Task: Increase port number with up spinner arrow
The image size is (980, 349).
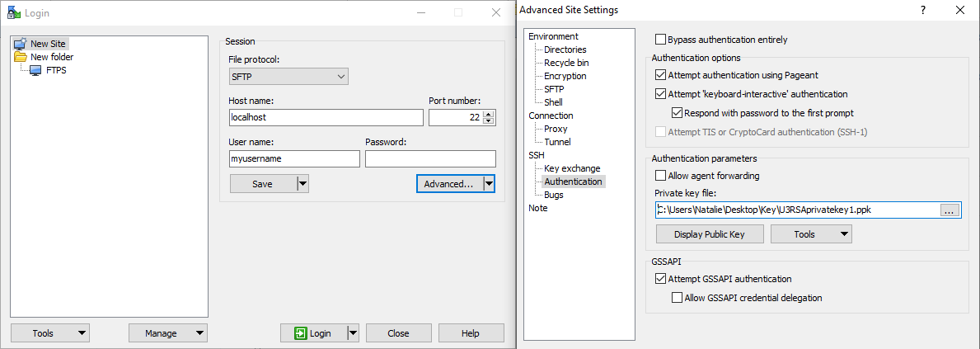Action: 489,114
